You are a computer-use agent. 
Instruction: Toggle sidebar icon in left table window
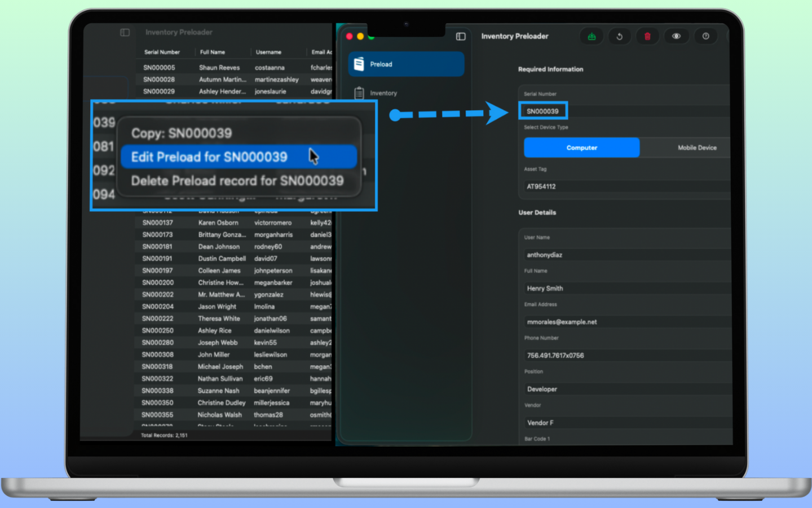click(x=125, y=33)
